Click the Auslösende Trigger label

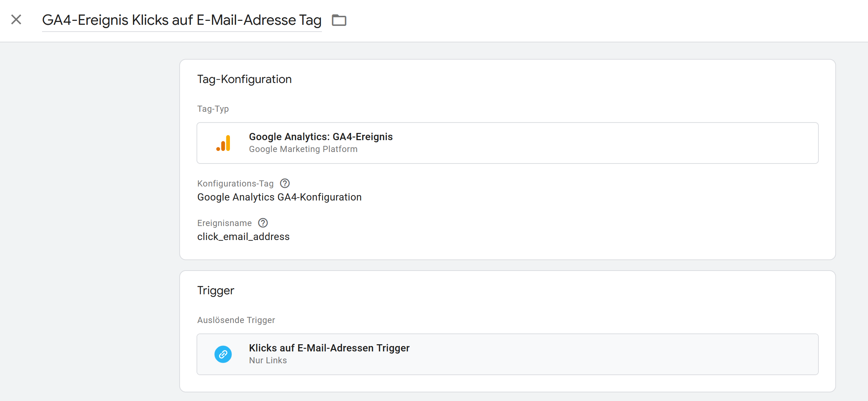click(236, 320)
